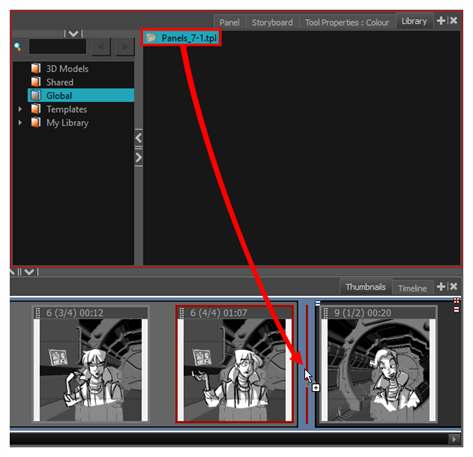This screenshot has width=473, height=457.
Task: Click the Library search input field
Action: coord(58,46)
